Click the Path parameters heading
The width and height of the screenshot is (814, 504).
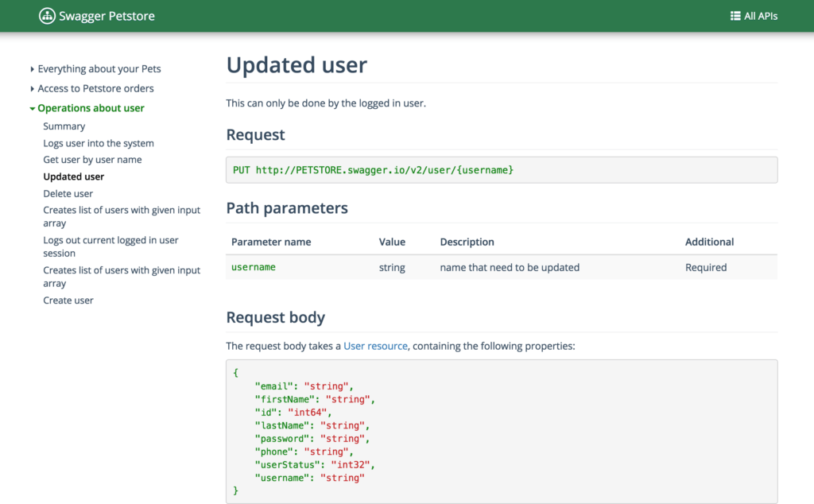(x=286, y=207)
